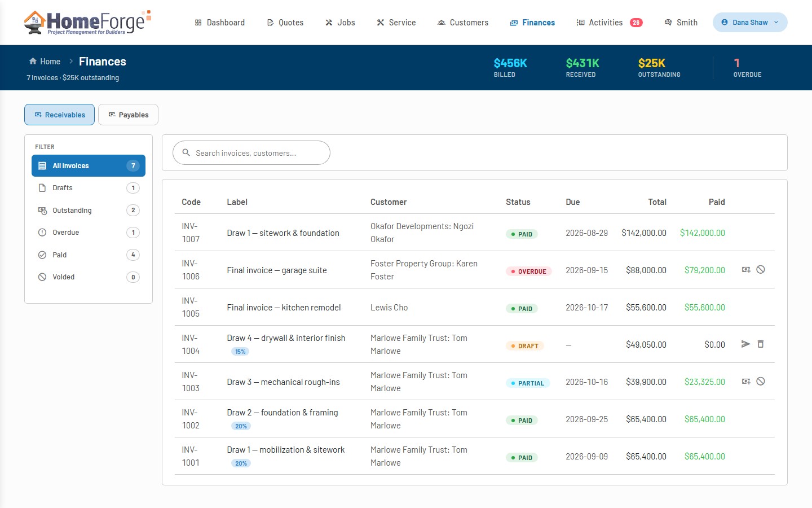
Task: Select Finances in the top navigation
Action: pyautogui.click(x=532, y=23)
